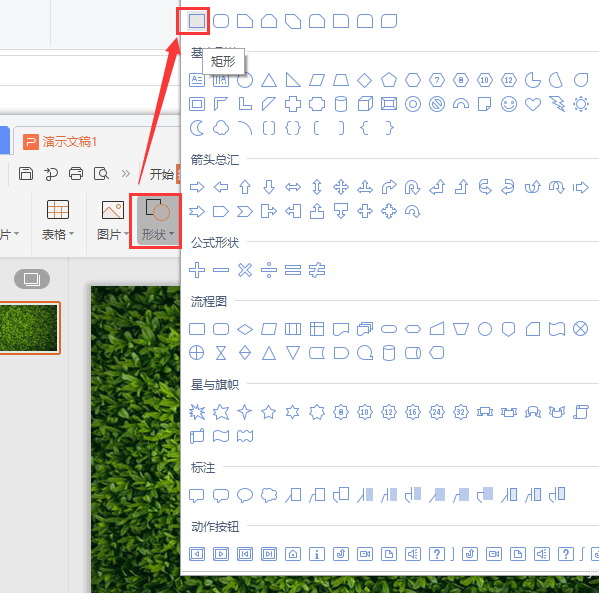
Task: Select the oval speech callout shape
Action: (245, 496)
